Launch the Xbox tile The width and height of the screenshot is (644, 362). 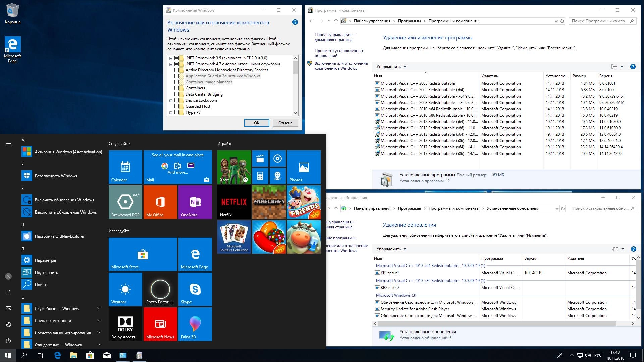point(234,167)
